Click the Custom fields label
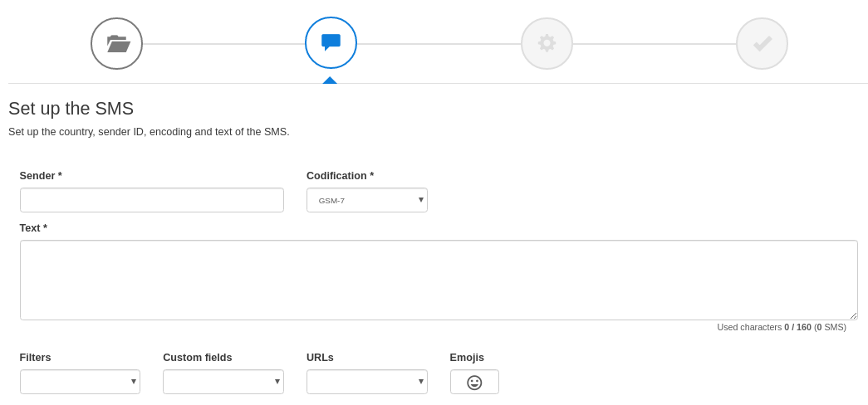The image size is (868, 405). [x=198, y=358]
